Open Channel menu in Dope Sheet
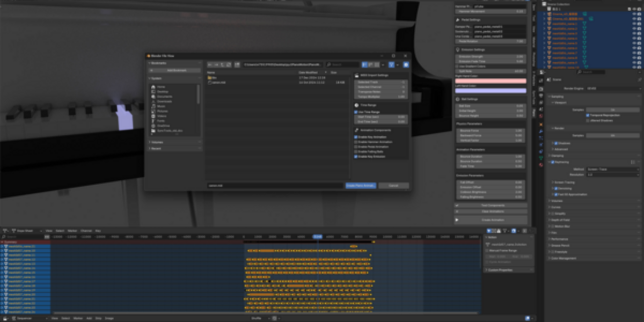Viewport: 644px width, 322px height. point(86,231)
